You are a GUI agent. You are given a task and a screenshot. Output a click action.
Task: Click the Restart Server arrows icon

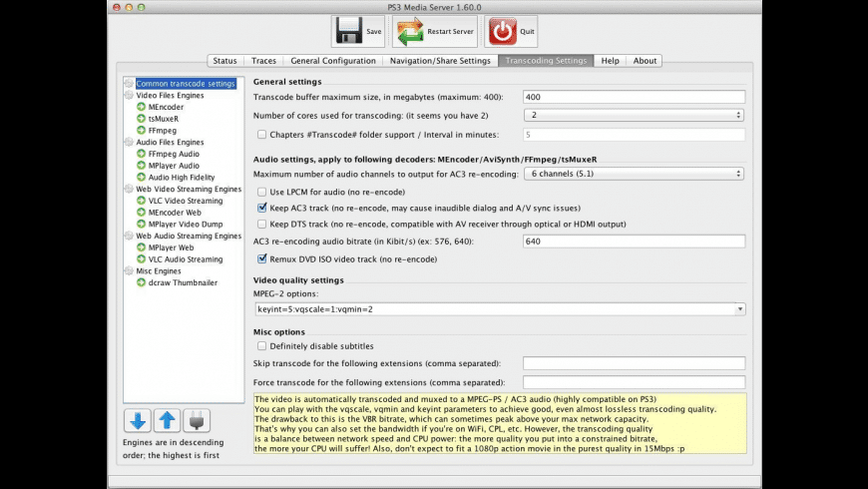point(410,31)
